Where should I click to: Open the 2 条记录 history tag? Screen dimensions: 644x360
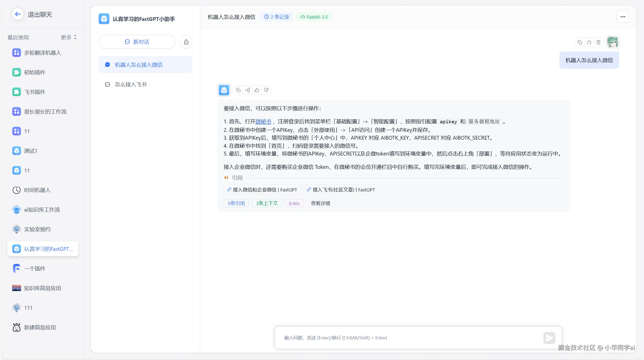tap(276, 17)
